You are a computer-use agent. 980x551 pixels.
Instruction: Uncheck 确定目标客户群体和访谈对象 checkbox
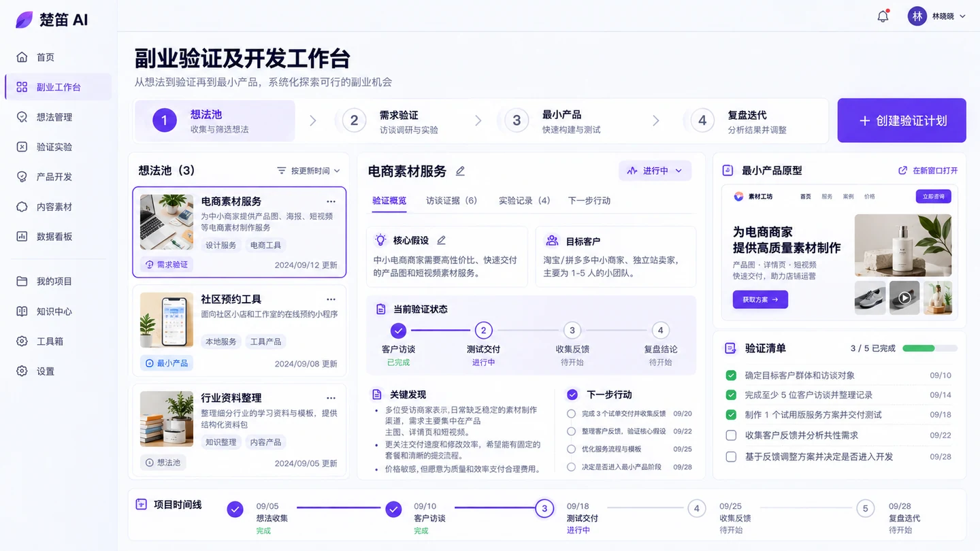click(x=731, y=375)
